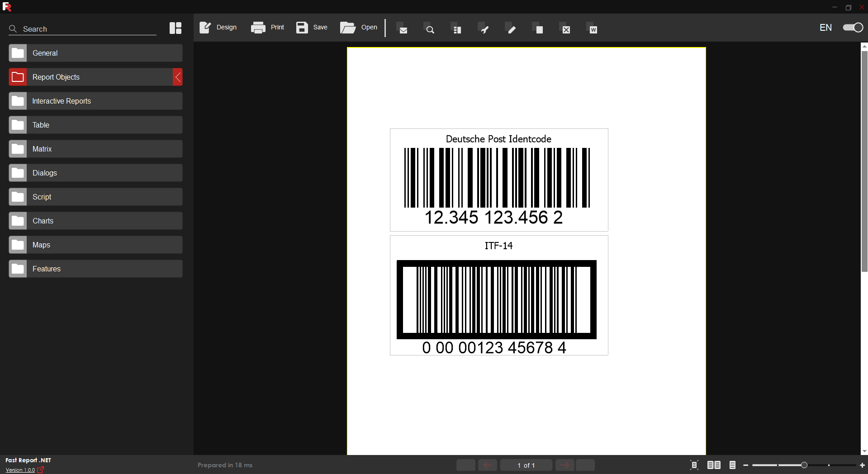Click the 'Fast Report .NET' footer label
This screenshot has height=474, width=868.
click(x=28, y=460)
